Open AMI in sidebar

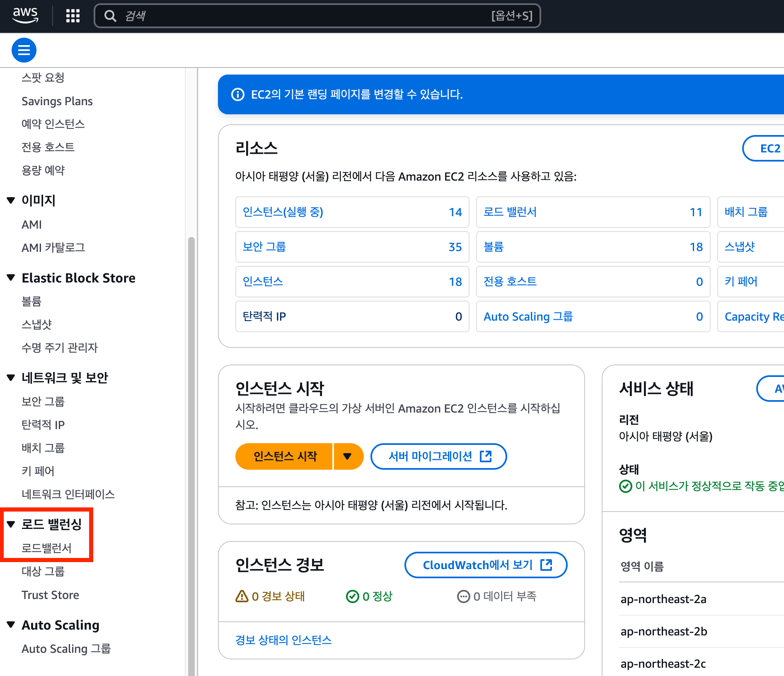pyautogui.click(x=31, y=225)
